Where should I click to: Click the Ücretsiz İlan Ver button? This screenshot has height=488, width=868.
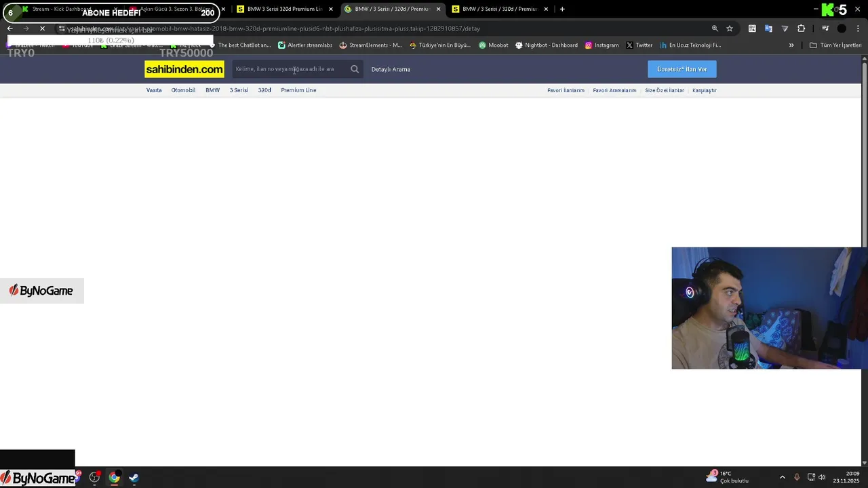coord(682,69)
